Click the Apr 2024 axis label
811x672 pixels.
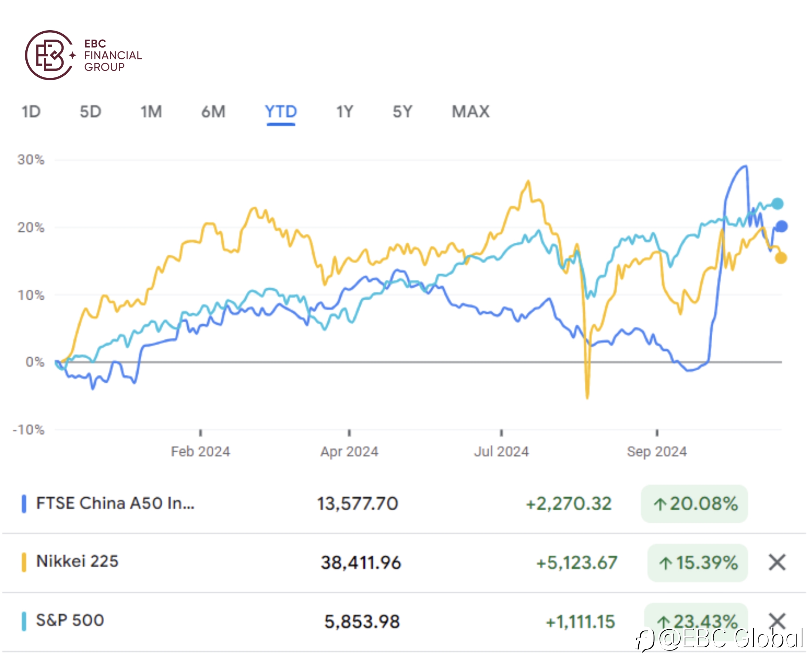tap(349, 451)
